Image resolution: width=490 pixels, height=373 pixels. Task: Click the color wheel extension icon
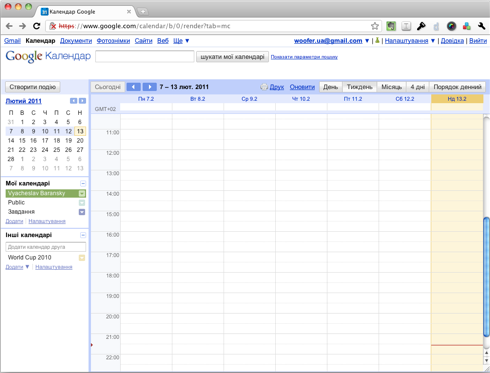[451, 26]
